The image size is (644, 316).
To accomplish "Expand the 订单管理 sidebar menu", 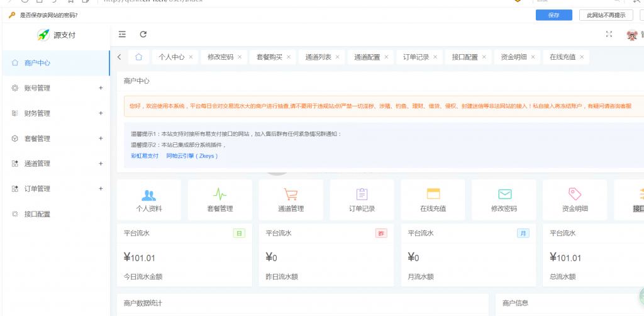I will click(x=55, y=189).
